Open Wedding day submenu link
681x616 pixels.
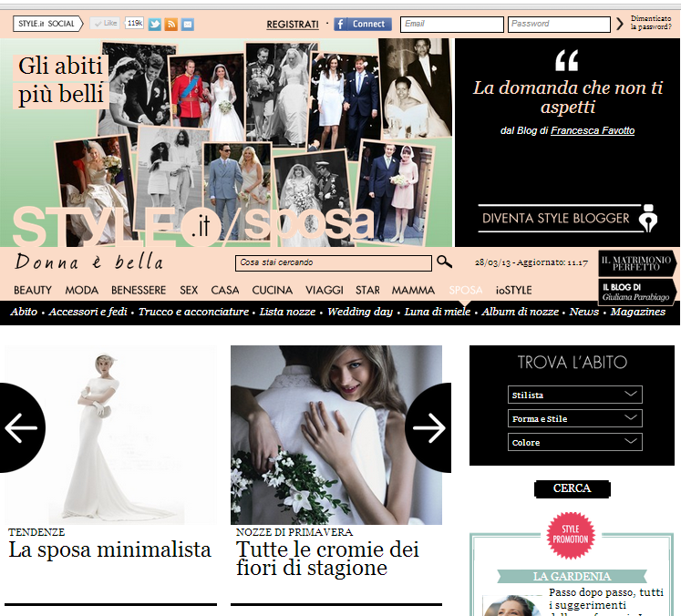pos(360,312)
